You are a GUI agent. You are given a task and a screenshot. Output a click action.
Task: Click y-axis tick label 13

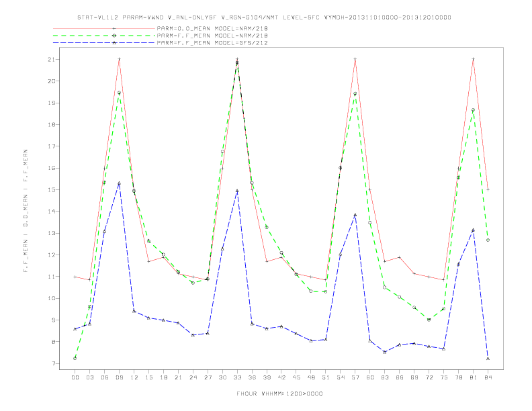(52, 233)
